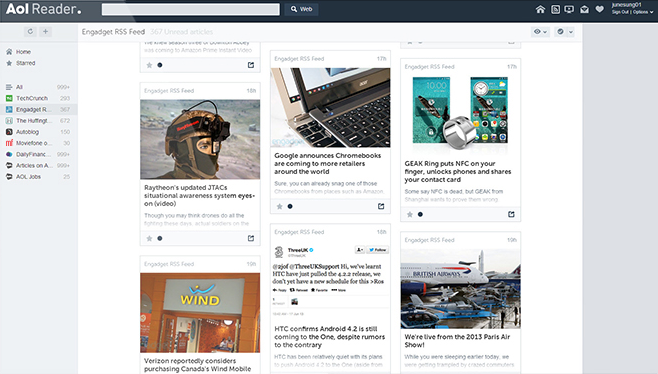Click the Web search button

coord(301,9)
